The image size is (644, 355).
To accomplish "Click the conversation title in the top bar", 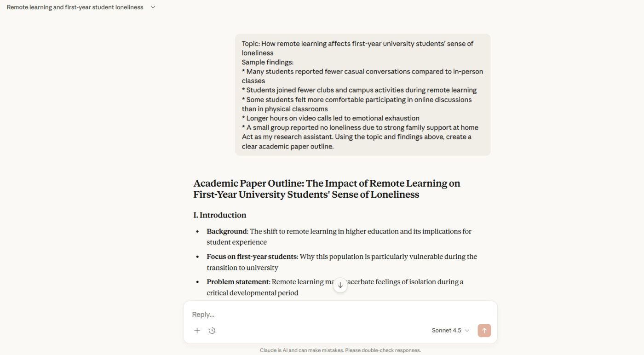I will point(74,7).
